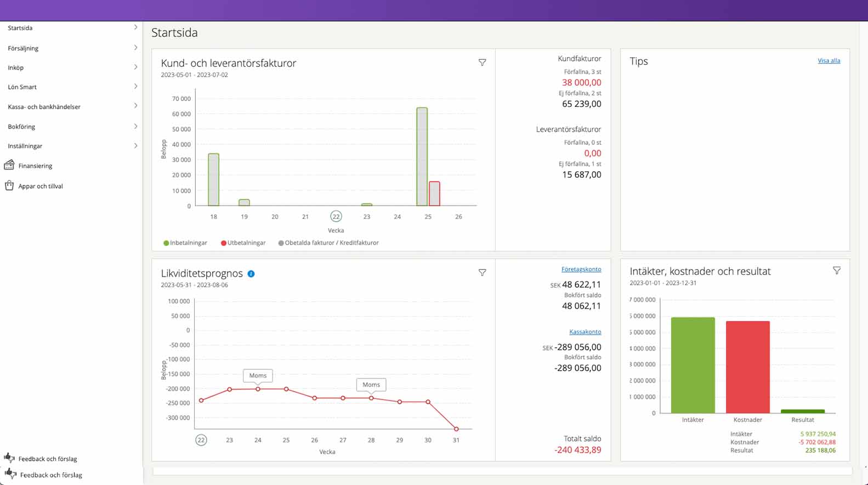This screenshot has height=485, width=868.
Task: Click the Leverantörsfakturor heading
Action: coord(569,129)
